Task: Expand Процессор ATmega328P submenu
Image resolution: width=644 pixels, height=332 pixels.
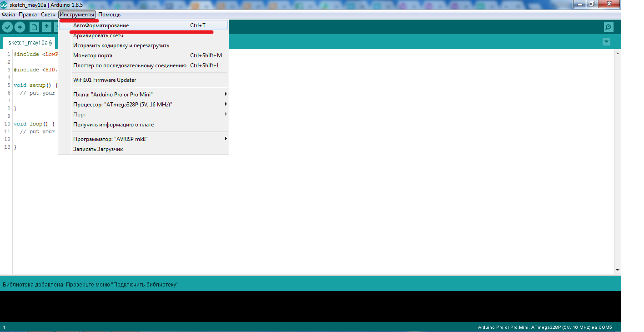Action: click(x=143, y=105)
